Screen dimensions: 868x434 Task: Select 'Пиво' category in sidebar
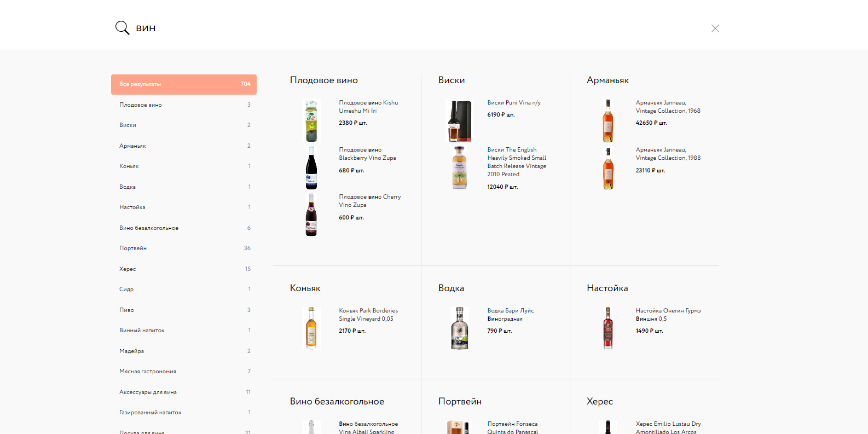pos(184,310)
